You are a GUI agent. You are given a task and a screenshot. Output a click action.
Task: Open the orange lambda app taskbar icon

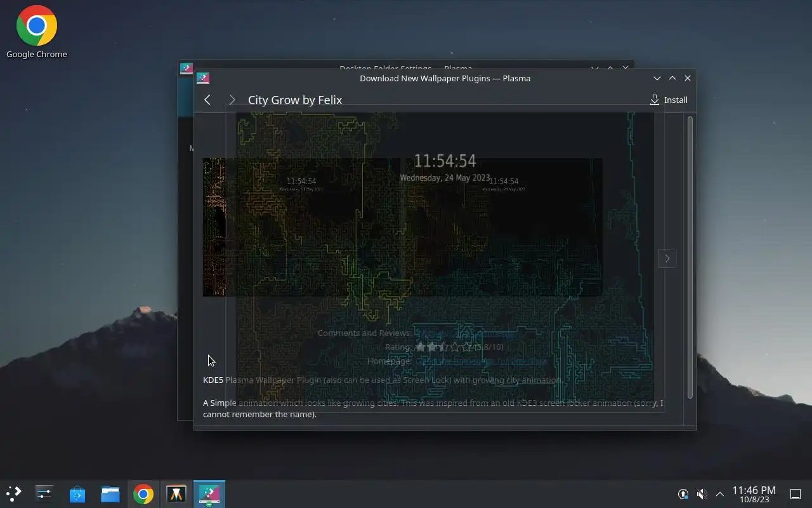tap(176, 493)
